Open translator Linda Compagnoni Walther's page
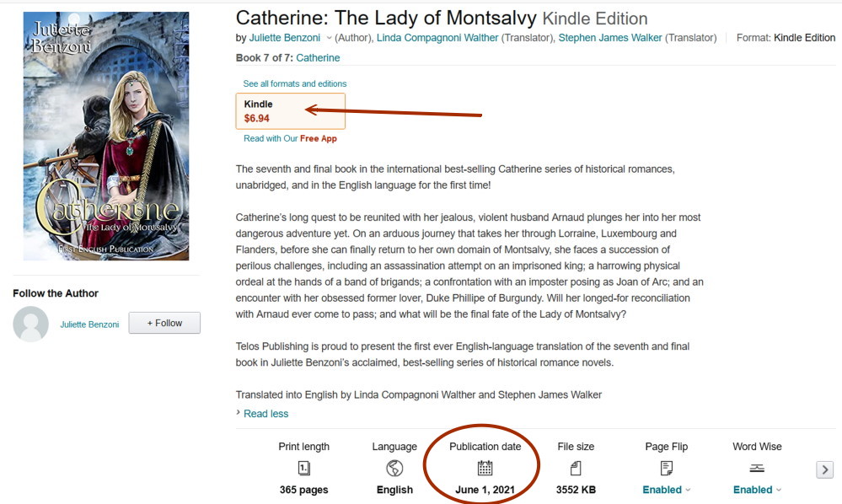 [437, 38]
